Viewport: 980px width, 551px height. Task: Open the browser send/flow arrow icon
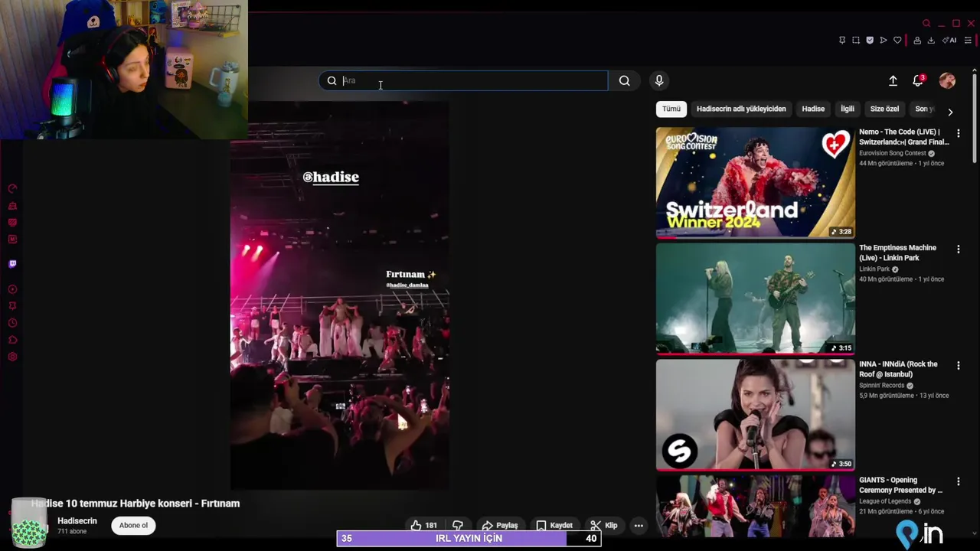[x=884, y=41]
